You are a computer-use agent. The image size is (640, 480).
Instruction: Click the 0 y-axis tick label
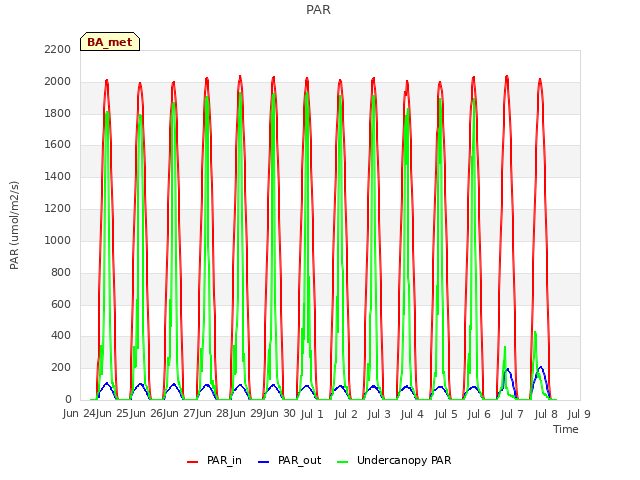tap(68, 399)
